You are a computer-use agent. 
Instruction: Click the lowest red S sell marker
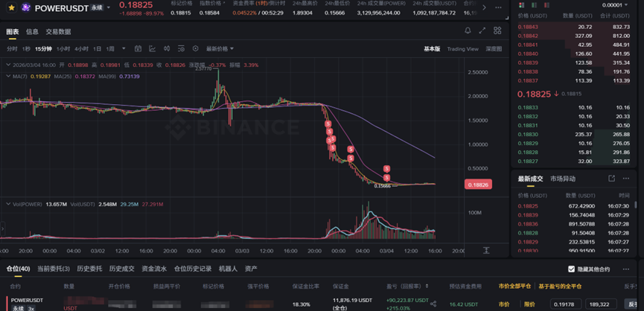point(386,178)
